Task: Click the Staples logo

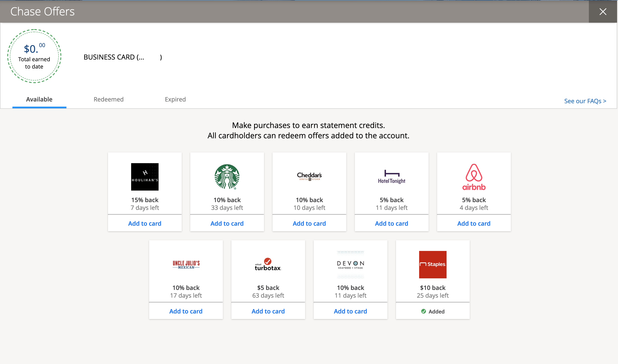Action: tap(433, 265)
